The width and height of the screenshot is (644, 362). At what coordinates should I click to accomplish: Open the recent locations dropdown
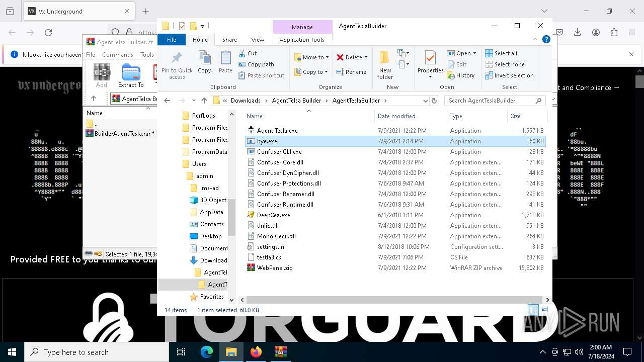(x=194, y=101)
